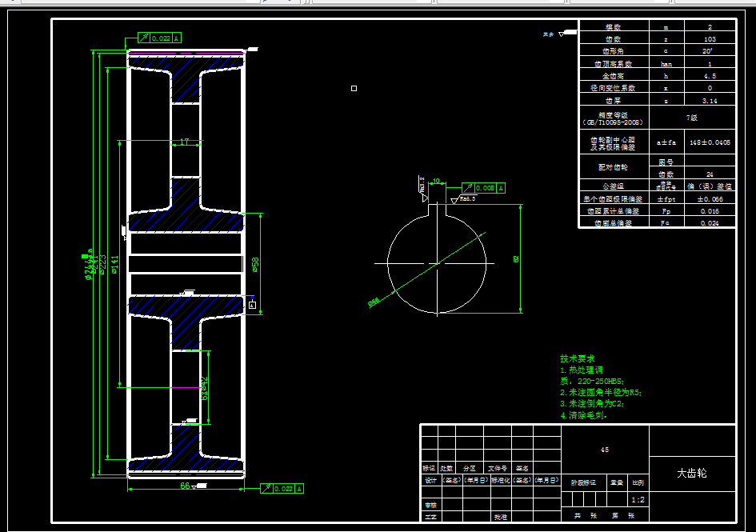Viewport: 756px width, 532px height.
Task: Select the 齿厚 label cell
Action: click(x=614, y=100)
